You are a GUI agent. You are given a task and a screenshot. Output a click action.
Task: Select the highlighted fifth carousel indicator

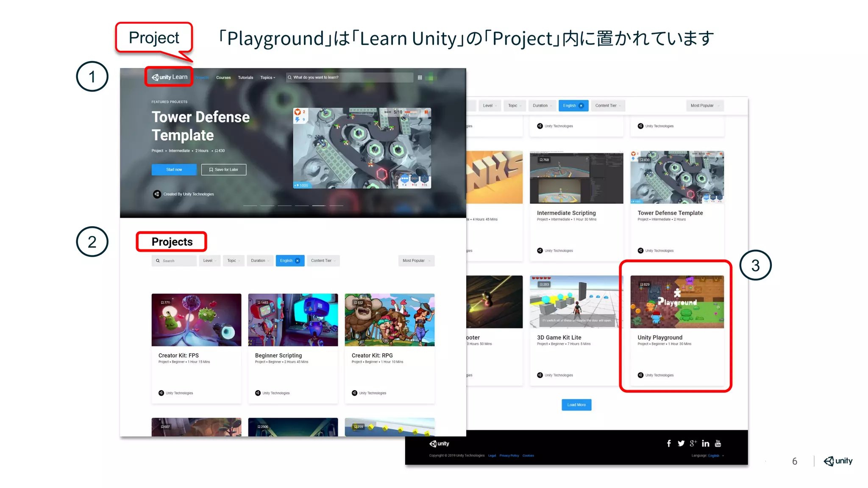(x=319, y=205)
